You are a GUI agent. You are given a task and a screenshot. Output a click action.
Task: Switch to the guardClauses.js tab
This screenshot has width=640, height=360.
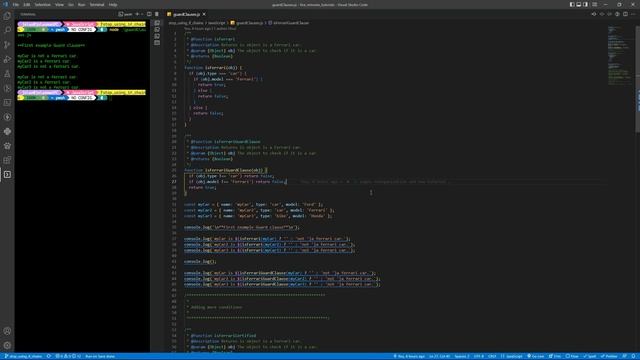pyautogui.click(x=186, y=14)
